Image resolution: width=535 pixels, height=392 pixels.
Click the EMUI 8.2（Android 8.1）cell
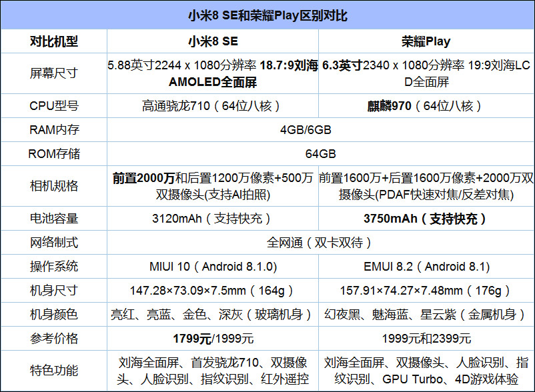coord(426,266)
